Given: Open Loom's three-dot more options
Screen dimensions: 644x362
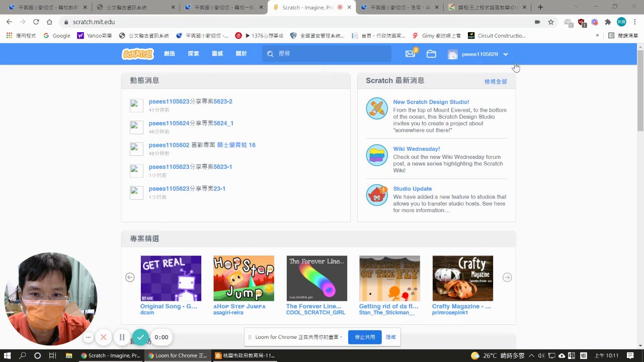Looking at the screenshot, I should pos(88,337).
